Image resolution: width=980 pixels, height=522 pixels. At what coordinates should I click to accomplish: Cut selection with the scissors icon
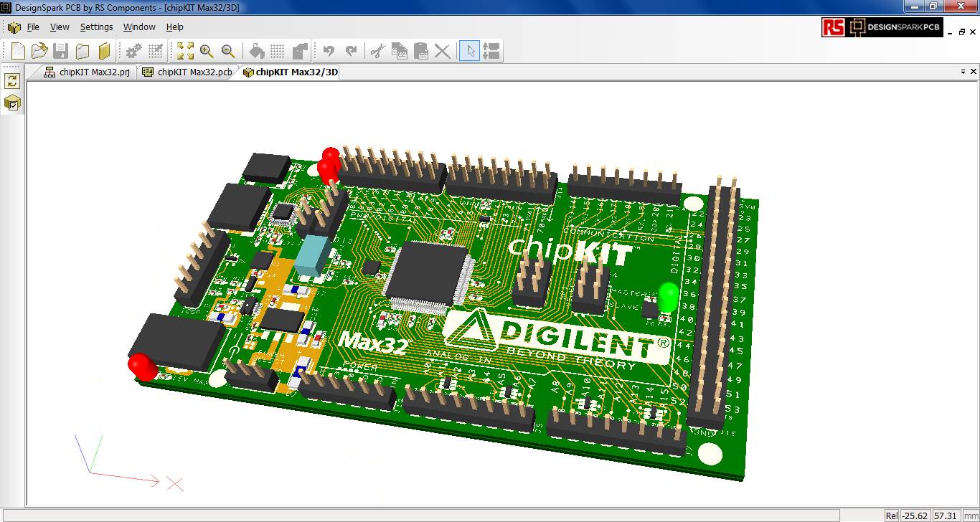378,51
